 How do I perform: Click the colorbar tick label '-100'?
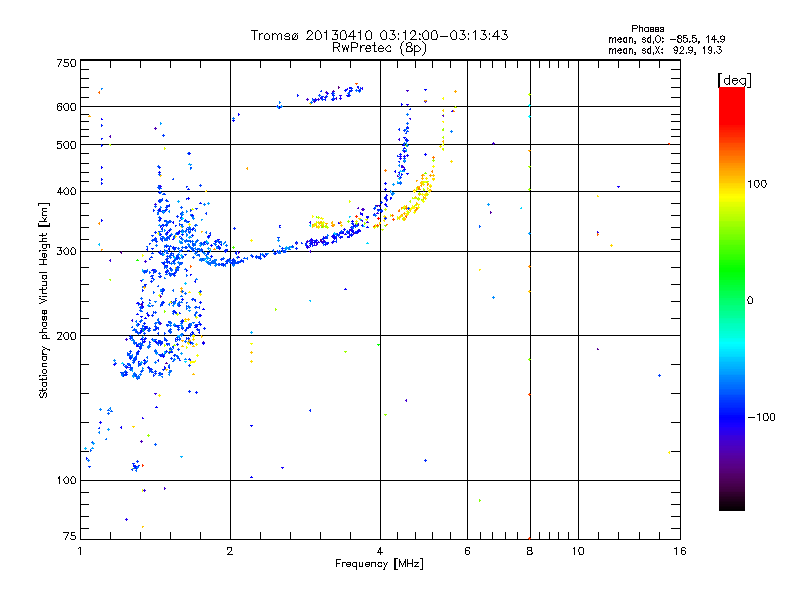(x=761, y=417)
